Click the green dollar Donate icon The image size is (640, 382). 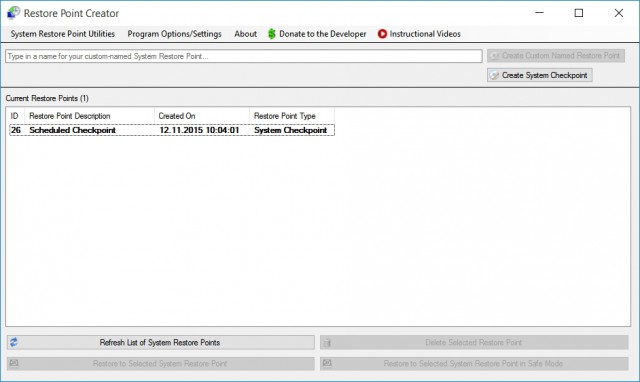pyautogui.click(x=271, y=34)
